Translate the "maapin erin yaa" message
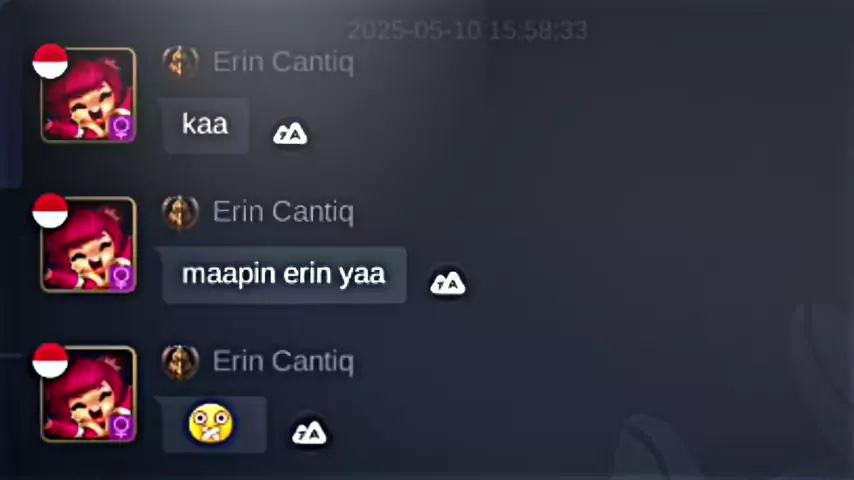The width and height of the screenshot is (854, 480). (x=448, y=283)
